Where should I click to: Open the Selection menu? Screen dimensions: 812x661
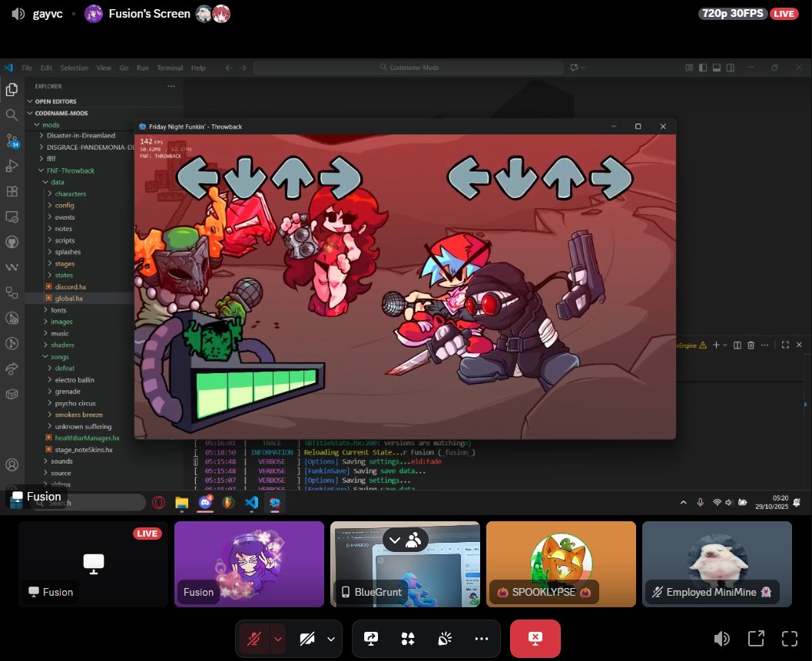pyautogui.click(x=74, y=68)
